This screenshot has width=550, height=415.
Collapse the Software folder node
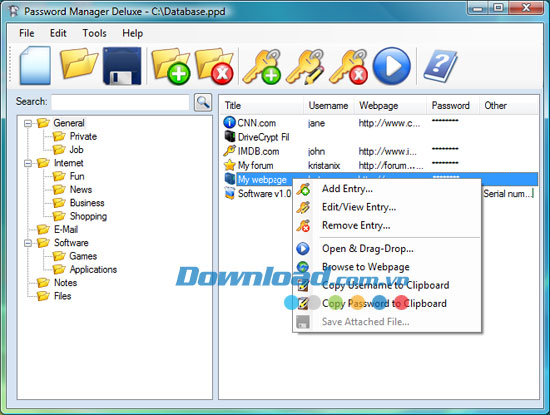click(28, 243)
